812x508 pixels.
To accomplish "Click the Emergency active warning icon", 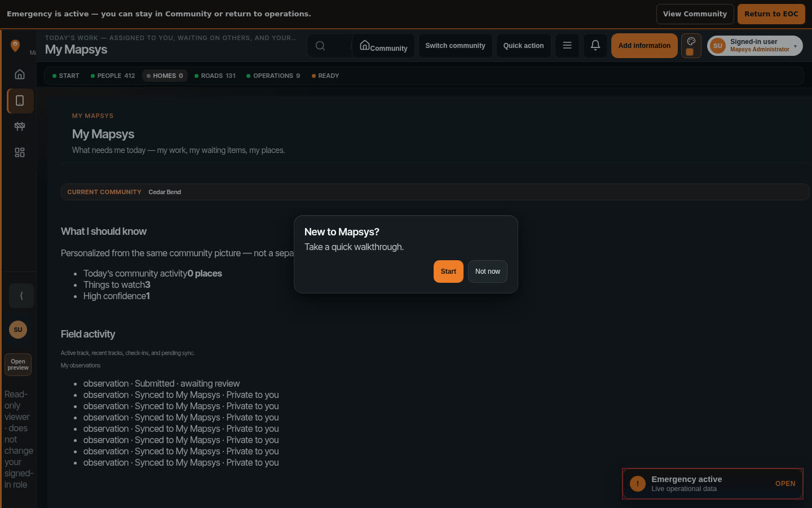I will (638, 484).
